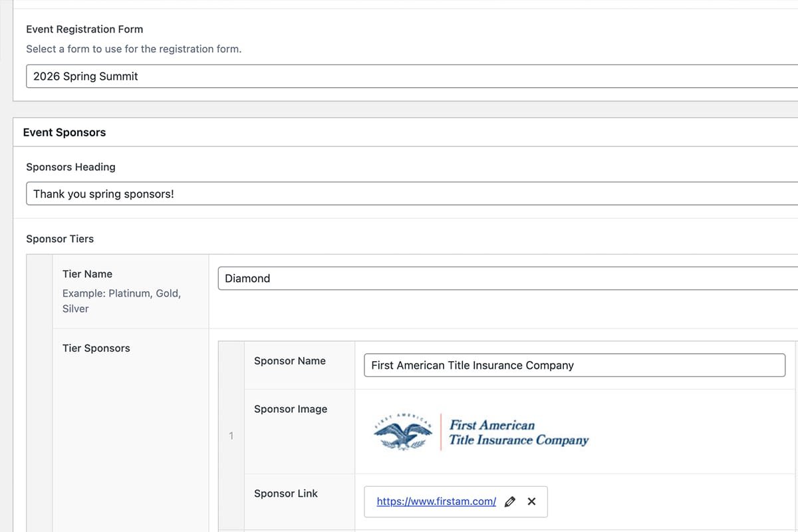The height and width of the screenshot is (532, 798).
Task: Select sponsor row number 1 handle
Action: (x=231, y=436)
